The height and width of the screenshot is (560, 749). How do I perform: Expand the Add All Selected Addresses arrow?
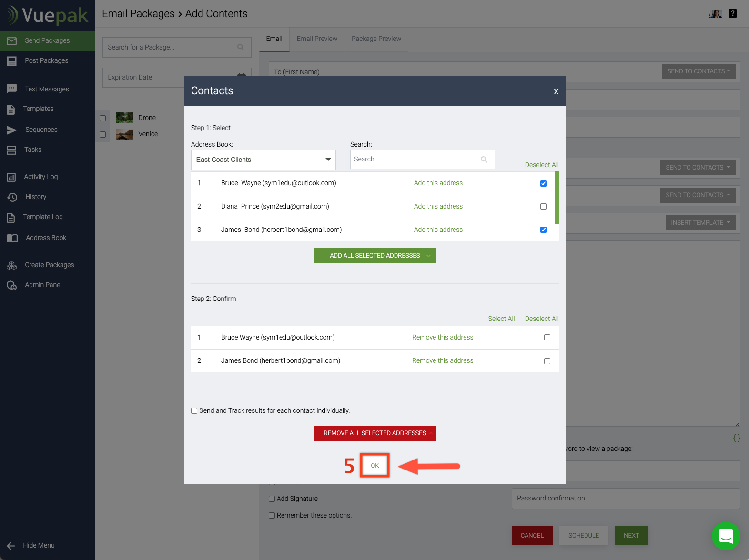tap(428, 256)
